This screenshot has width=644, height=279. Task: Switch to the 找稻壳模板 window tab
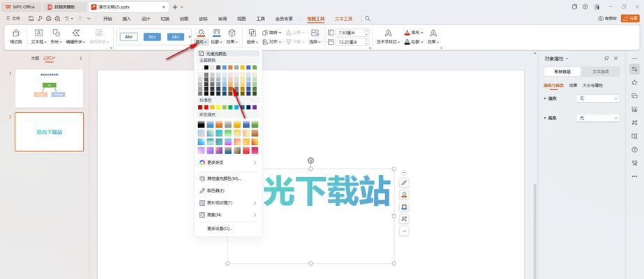(x=66, y=7)
